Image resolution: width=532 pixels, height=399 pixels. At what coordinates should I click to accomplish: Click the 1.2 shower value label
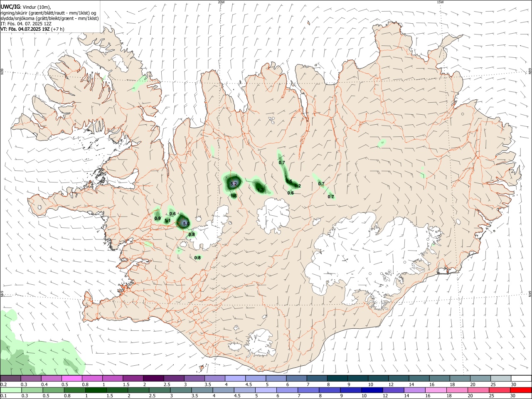click(x=298, y=186)
